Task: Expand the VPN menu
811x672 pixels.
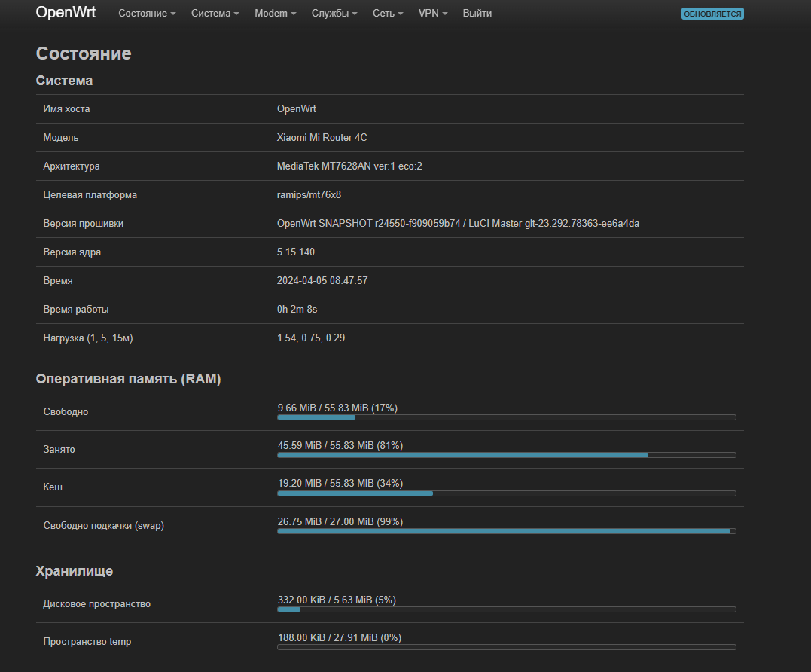Action: tap(432, 13)
